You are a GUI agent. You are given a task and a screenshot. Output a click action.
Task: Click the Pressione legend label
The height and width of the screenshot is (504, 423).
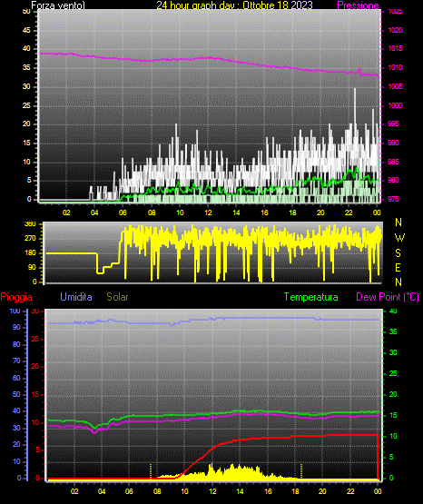pos(358,5)
